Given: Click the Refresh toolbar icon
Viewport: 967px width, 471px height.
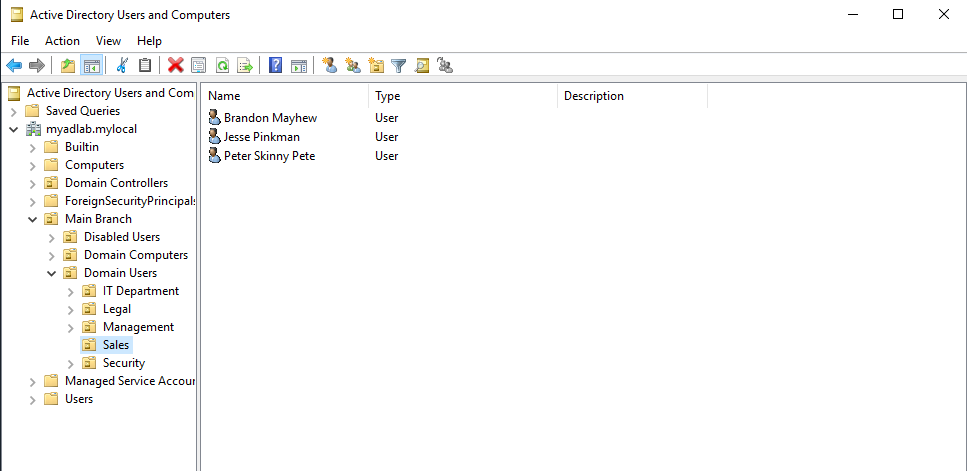Looking at the screenshot, I should point(221,66).
